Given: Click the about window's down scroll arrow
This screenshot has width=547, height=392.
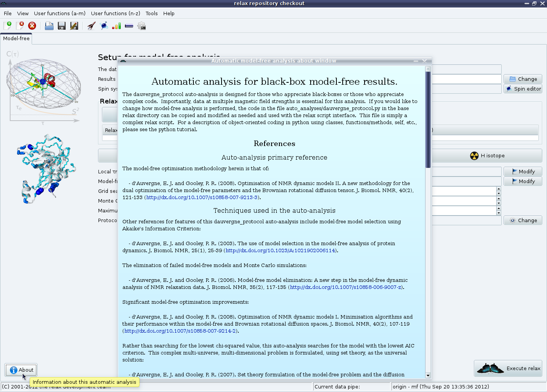Looking at the screenshot, I should 428,375.
